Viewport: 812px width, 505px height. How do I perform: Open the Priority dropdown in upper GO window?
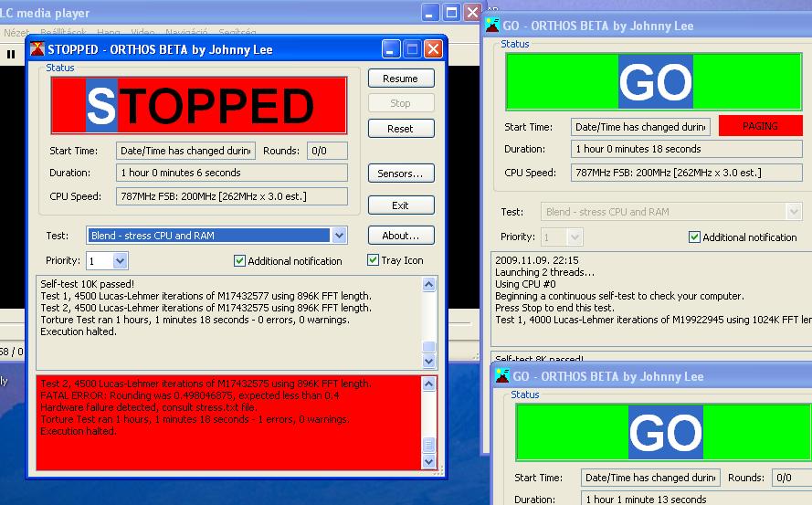(574, 237)
